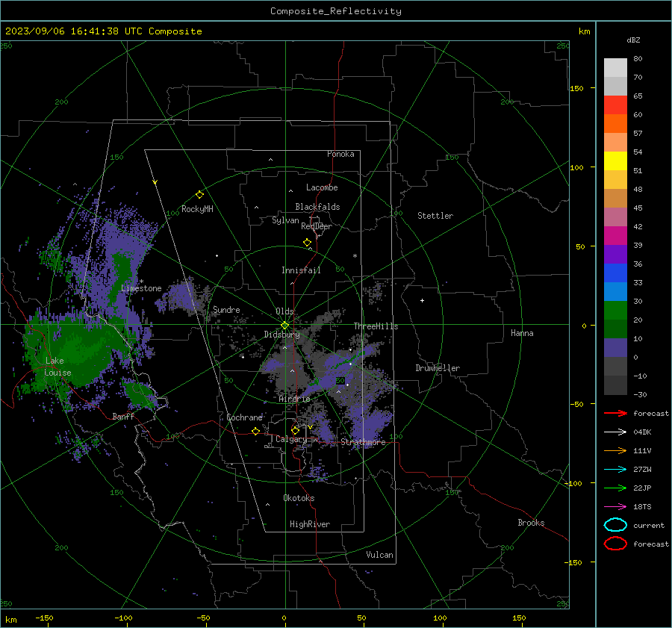Screen dimensions: 672x628
Task: Select the slate purple 0-10 dBZ swatch
Action: pos(615,347)
